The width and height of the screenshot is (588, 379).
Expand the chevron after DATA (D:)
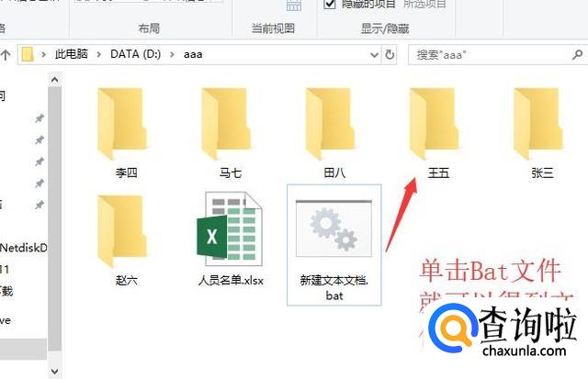pos(172,55)
